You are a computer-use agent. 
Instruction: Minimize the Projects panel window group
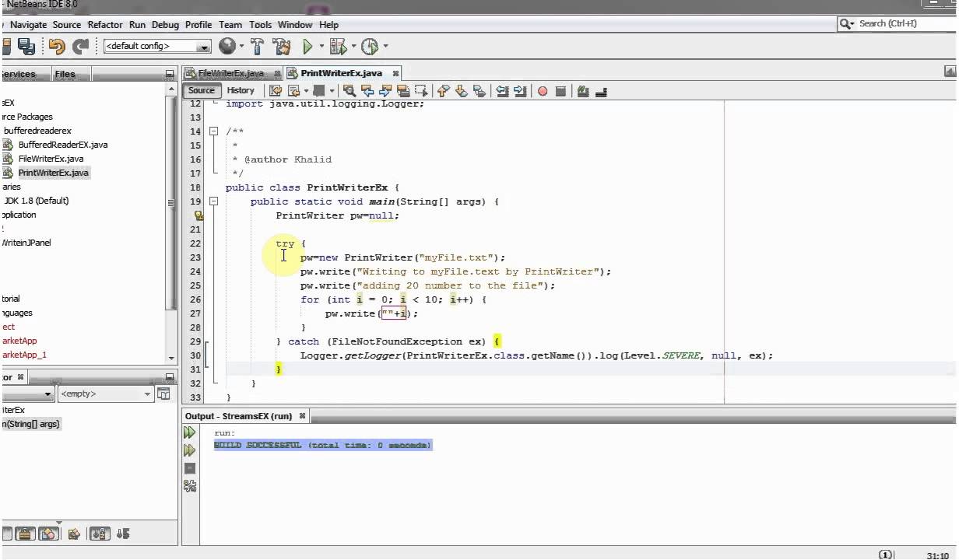point(170,74)
